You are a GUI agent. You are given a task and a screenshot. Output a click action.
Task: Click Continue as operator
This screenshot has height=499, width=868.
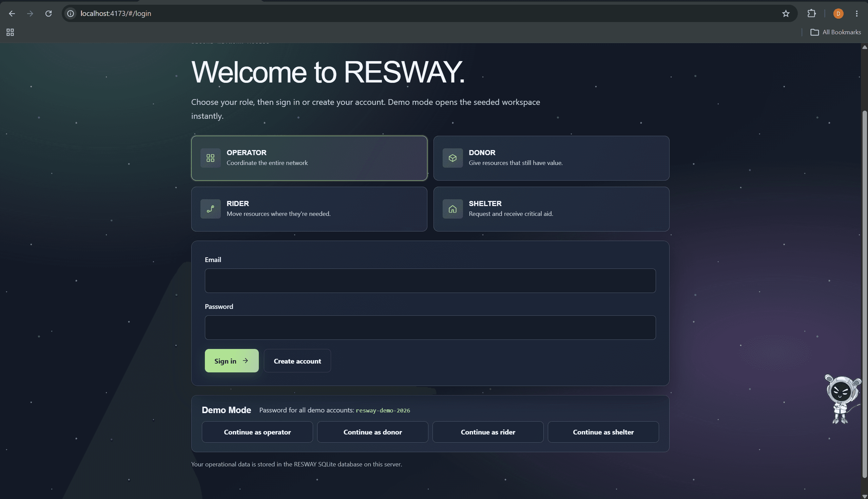click(257, 432)
